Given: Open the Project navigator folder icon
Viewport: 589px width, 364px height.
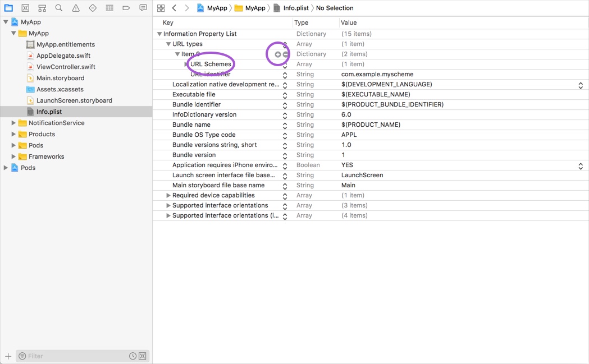Looking at the screenshot, I should pyautogui.click(x=8, y=8).
